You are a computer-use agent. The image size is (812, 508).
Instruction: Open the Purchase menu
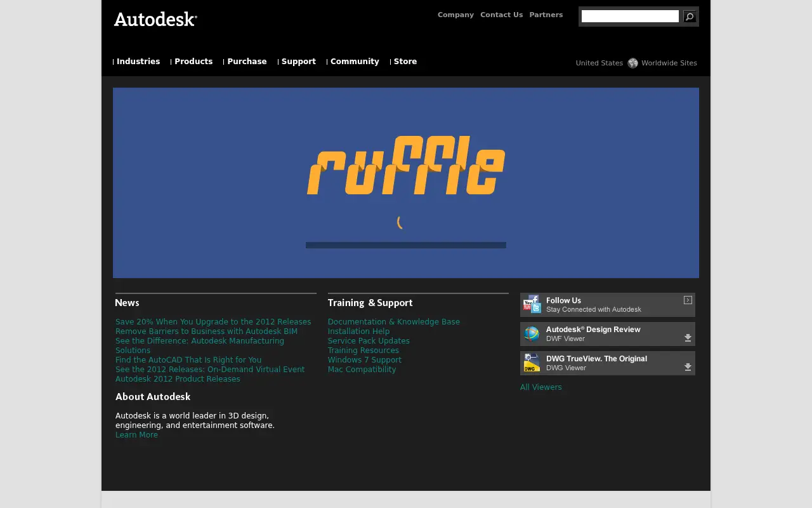(x=247, y=62)
